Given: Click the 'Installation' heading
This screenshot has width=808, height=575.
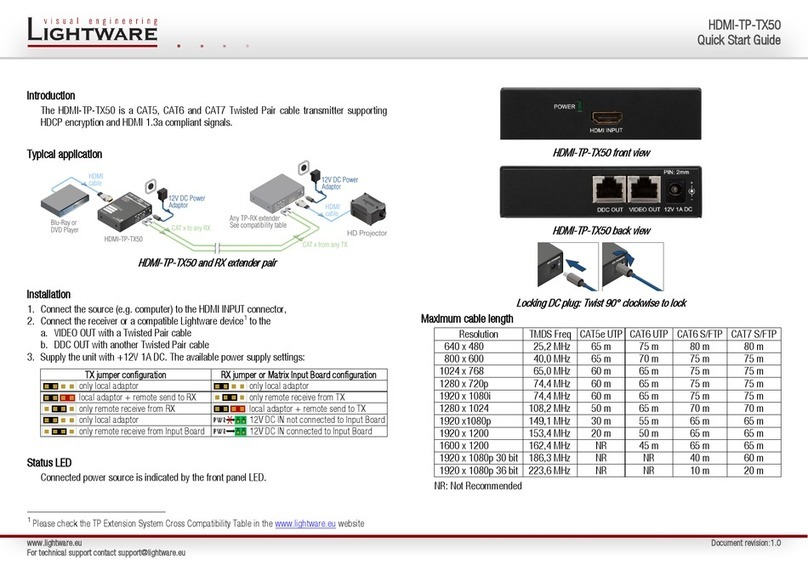Looking at the screenshot, I should [48, 294].
